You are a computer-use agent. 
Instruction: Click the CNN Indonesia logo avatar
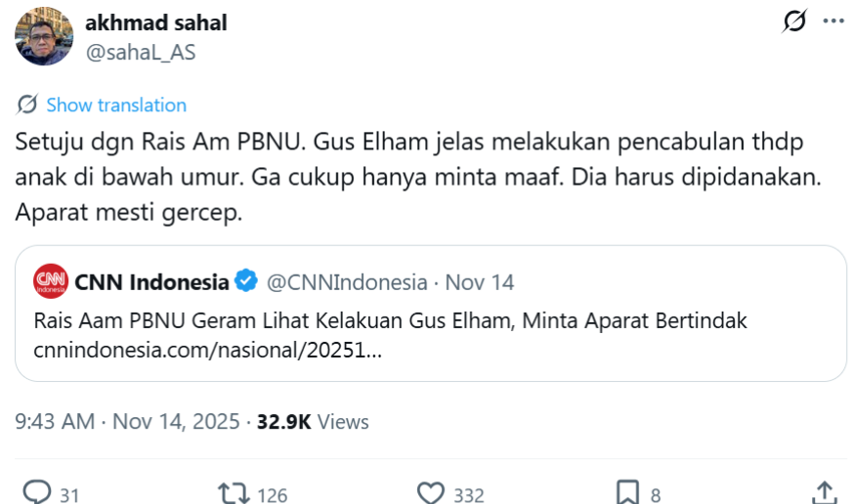pos(50,282)
